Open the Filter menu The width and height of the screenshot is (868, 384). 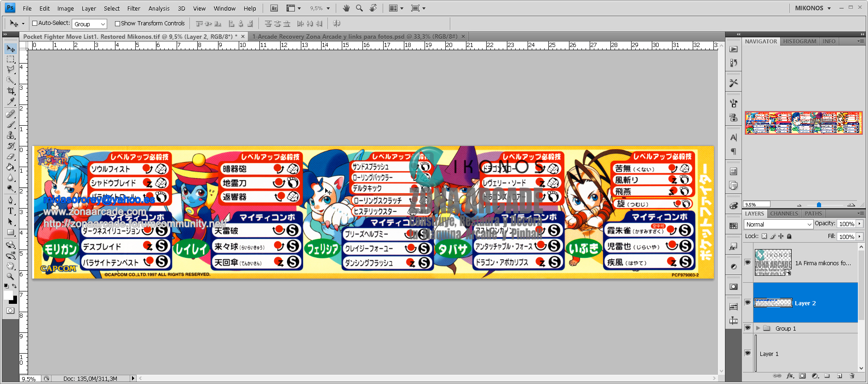(x=134, y=8)
